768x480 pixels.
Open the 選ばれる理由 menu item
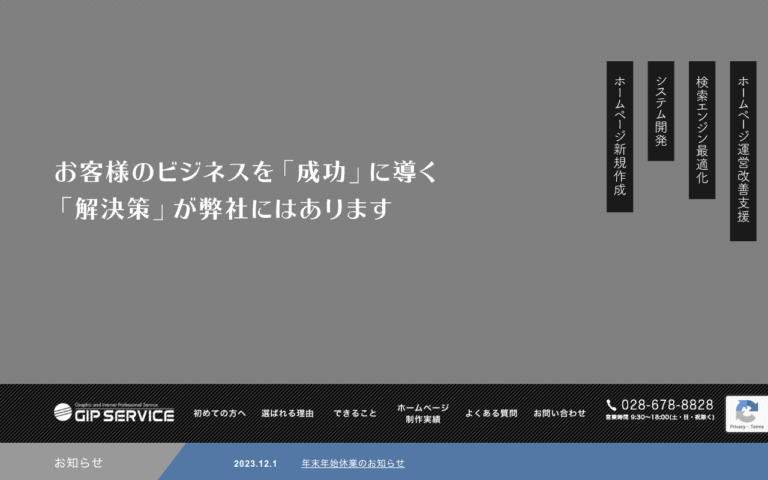(x=288, y=413)
